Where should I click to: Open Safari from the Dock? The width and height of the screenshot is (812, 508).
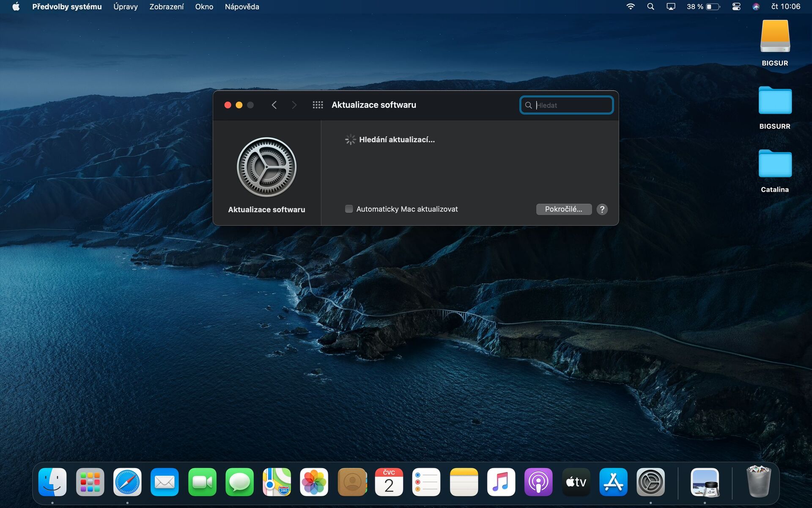click(127, 482)
